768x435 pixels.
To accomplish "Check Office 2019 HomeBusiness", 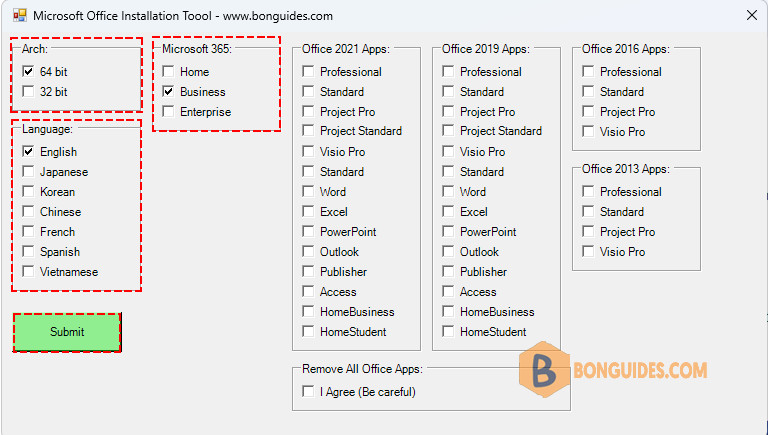I will coord(448,312).
